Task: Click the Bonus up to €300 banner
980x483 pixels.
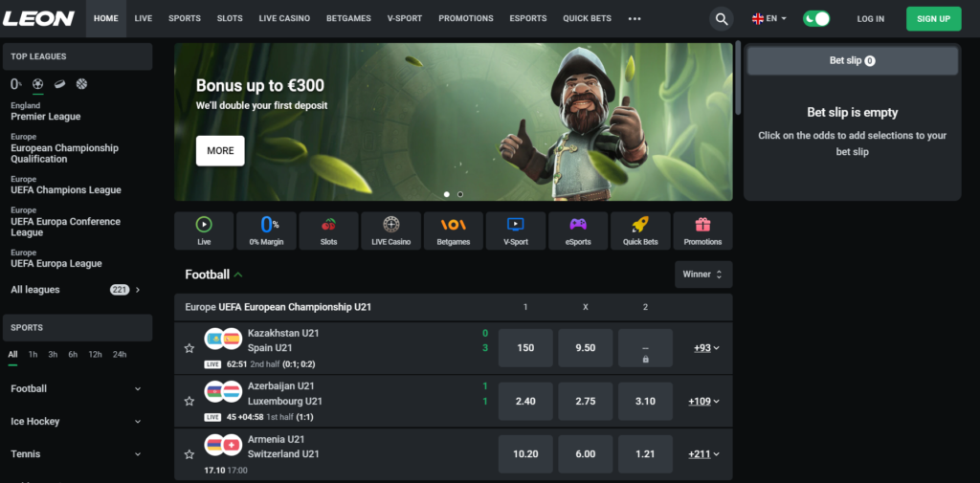Action: 453,121
